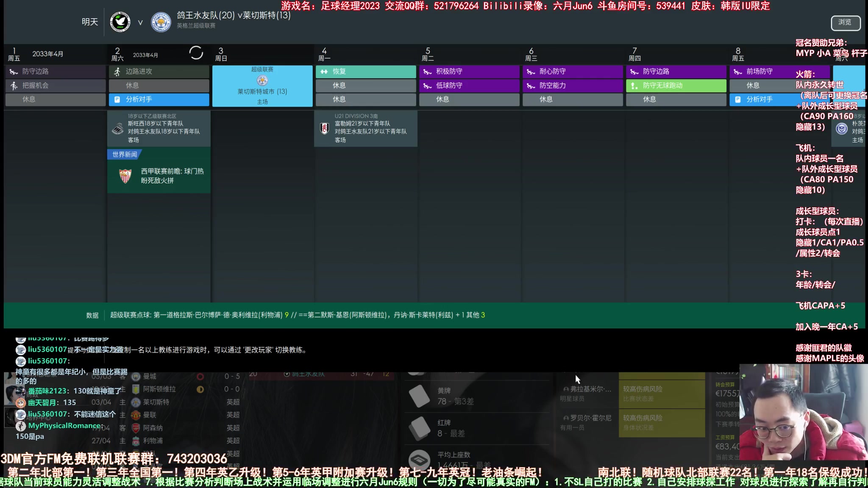The image size is (868, 488).
Task: Click Leicester crest inside Sunday's match card
Action: point(262,80)
